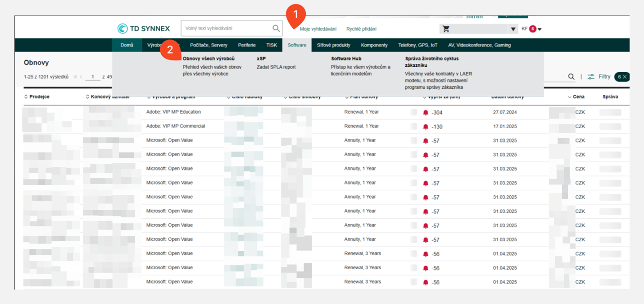
Task: Open the Domů menu
Action: 127,45
